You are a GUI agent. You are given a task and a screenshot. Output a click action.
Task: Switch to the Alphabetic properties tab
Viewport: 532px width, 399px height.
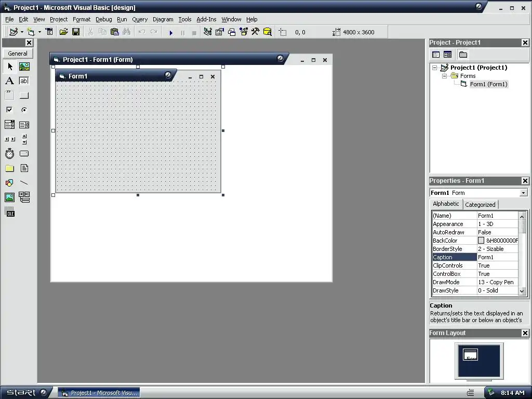tap(446, 204)
